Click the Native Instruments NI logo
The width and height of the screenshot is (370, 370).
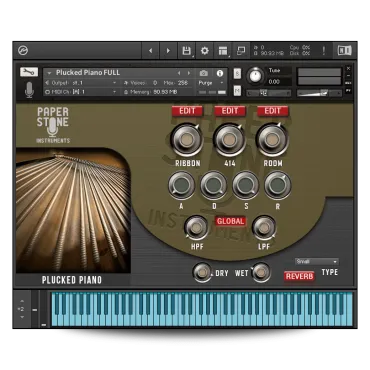tap(344, 50)
